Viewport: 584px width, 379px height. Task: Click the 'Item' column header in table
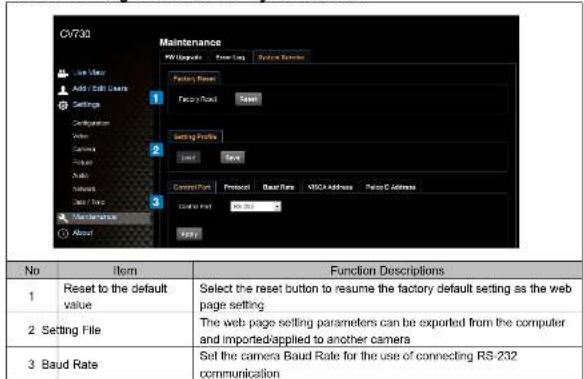tap(125, 271)
